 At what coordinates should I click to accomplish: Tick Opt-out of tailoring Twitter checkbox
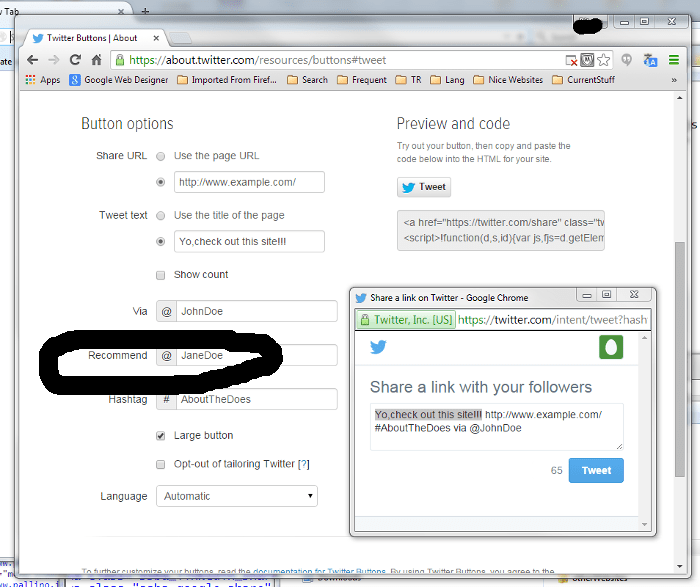click(x=161, y=464)
